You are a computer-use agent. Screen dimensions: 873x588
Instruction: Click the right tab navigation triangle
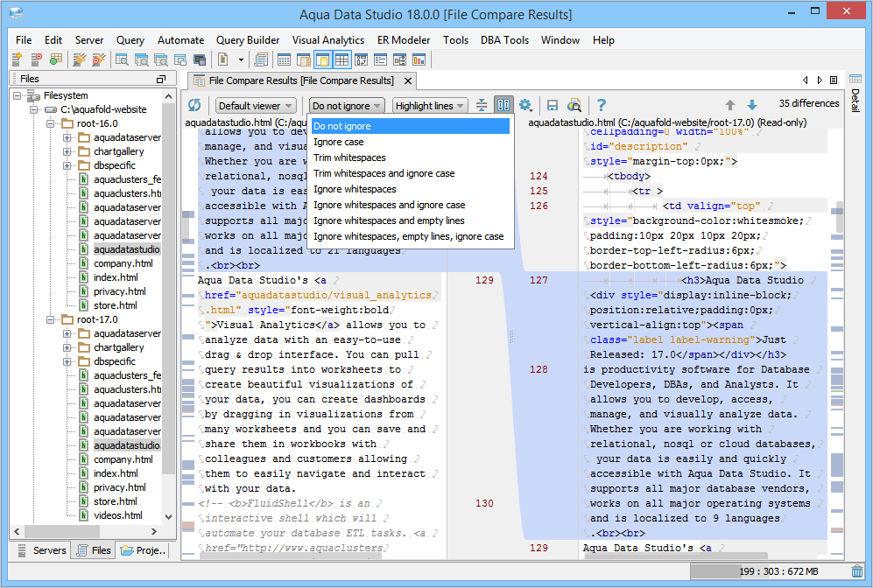click(x=820, y=80)
